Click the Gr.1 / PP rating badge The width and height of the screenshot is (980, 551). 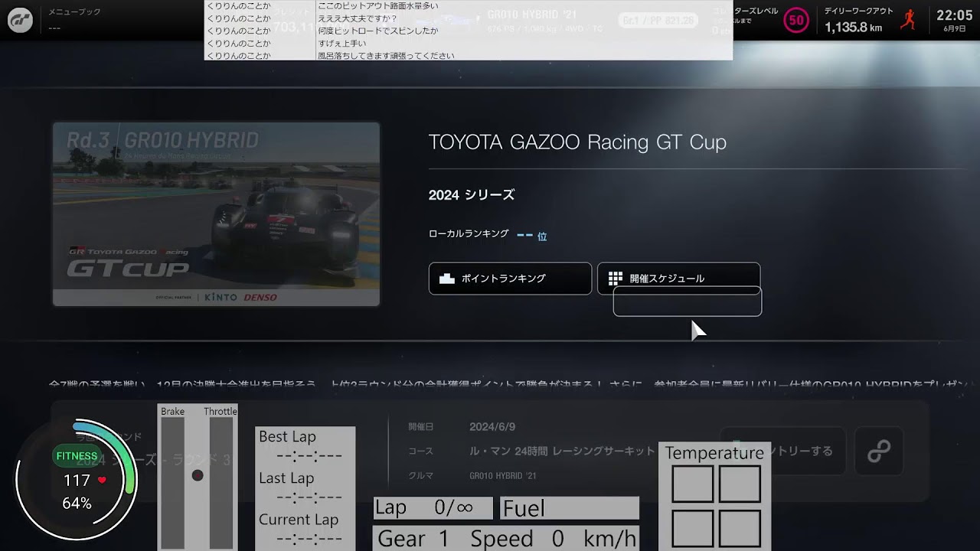658,21
